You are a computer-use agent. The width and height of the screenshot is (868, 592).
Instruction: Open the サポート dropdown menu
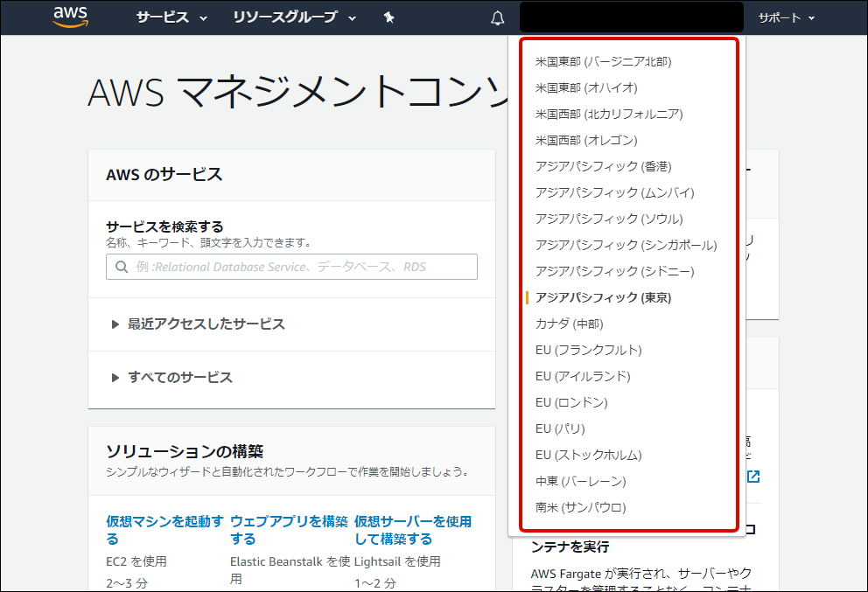pos(786,17)
